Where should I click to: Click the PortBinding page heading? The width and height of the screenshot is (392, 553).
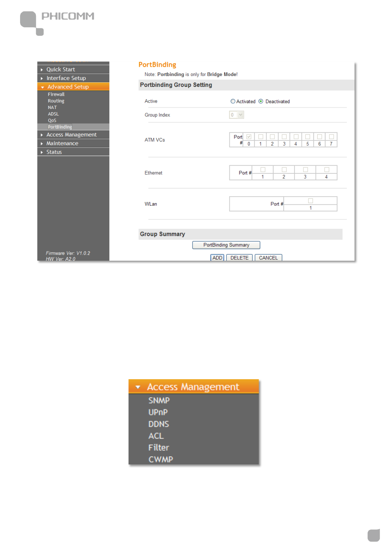(x=157, y=65)
